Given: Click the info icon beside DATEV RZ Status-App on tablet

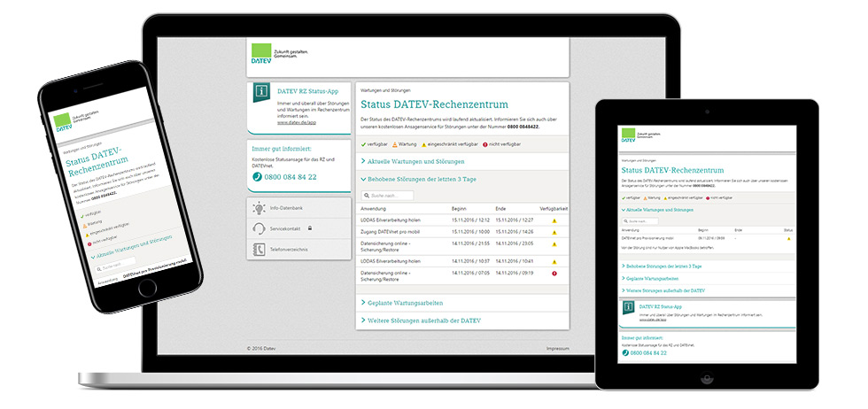Looking at the screenshot, I should pyautogui.click(x=628, y=306).
